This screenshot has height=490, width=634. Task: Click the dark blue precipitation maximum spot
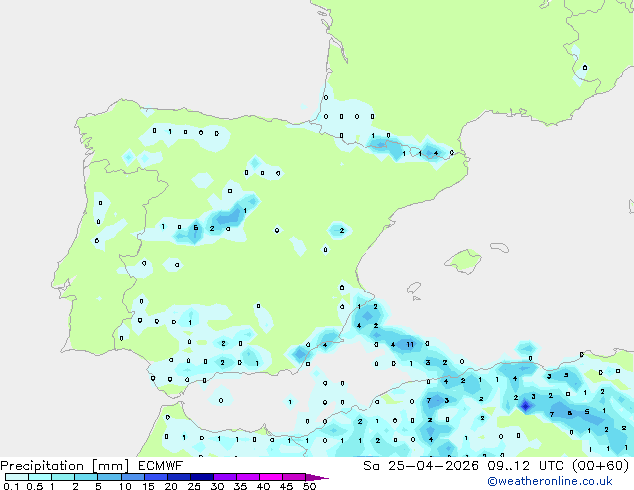coord(525,406)
